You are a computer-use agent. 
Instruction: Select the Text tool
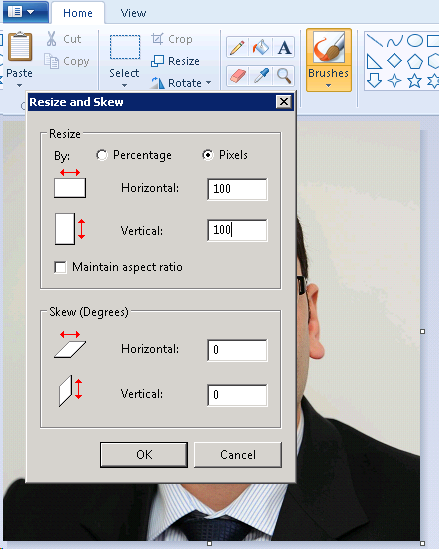(x=284, y=47)
